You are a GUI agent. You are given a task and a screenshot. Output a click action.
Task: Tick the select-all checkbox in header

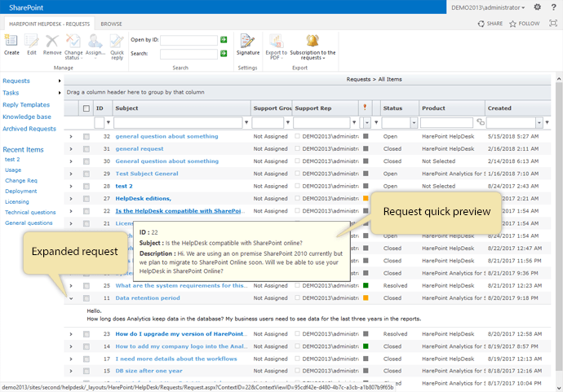(86, 108)
